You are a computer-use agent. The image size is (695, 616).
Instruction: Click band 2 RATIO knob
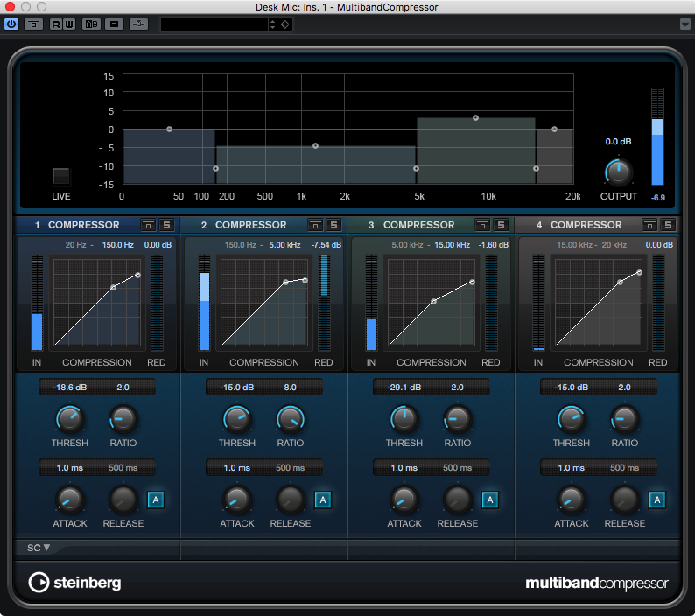pos(291,419)
